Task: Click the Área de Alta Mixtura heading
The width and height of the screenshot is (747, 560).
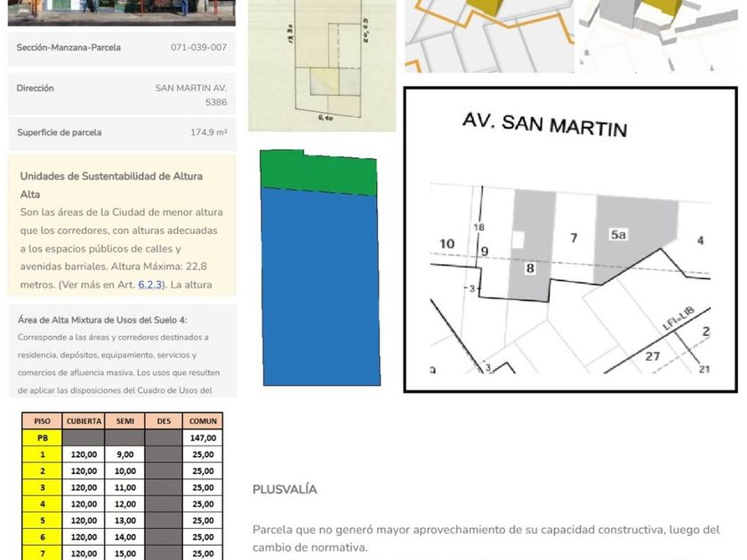Action: coord(102,320)
